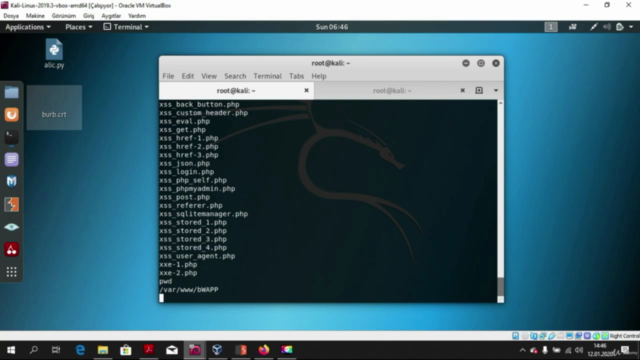Open File Explorer from the Windows taskbar
This screenshot has width=640, height=360.
pyautogui.click(x=103, y=350)
